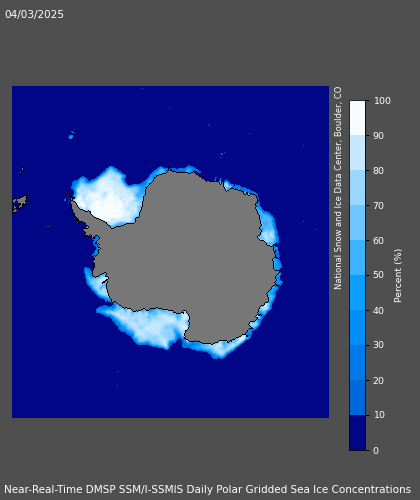Click the small isolated ice patch upper left

[x=71, y=136]
